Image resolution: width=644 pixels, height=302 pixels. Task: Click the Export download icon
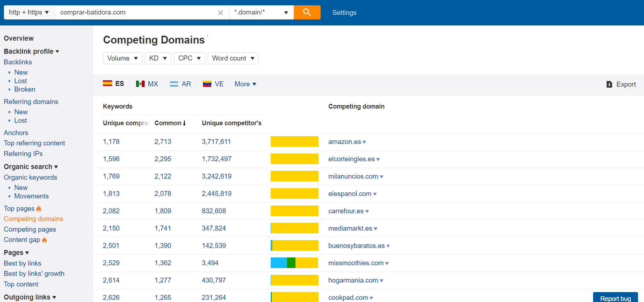point(609,84)
